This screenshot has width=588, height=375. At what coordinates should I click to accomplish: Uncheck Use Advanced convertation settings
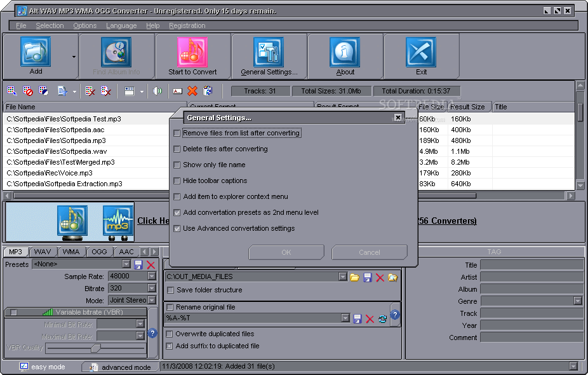(x=177, y=228)
